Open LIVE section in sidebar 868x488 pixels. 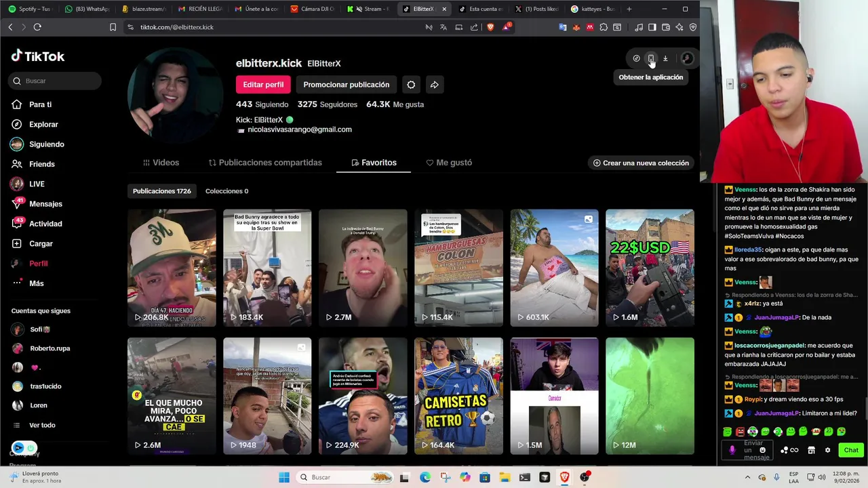tap(28, 184)
